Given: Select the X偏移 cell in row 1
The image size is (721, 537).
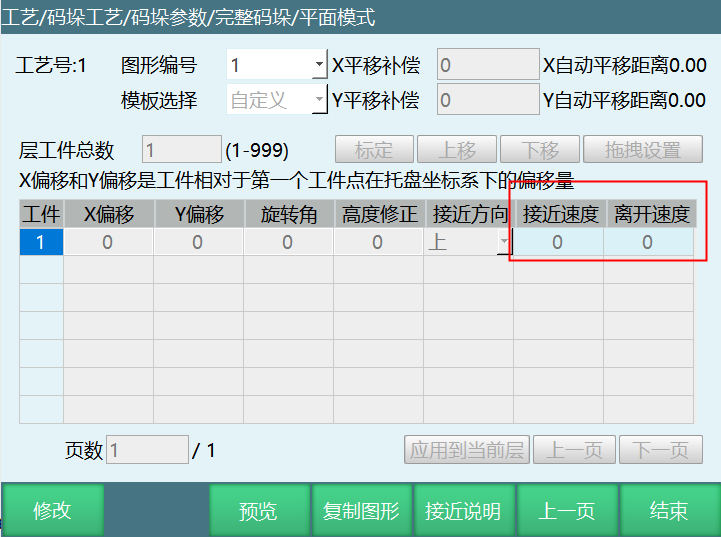Looking at the screenshot, I should click(x=107, y=242).
